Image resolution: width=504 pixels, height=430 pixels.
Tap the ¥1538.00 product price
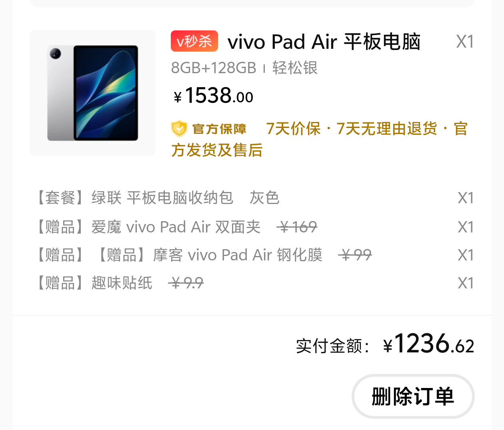pos(214,96)
